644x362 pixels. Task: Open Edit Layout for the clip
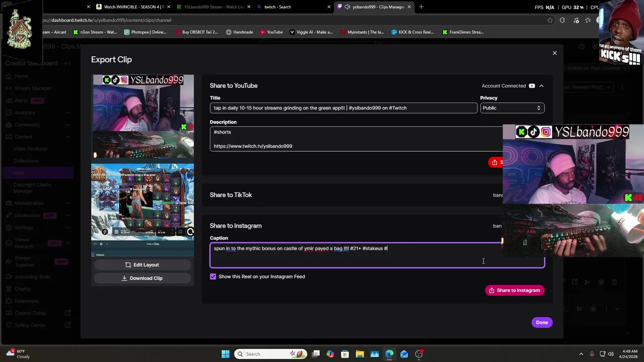click(x=142, y=265)
